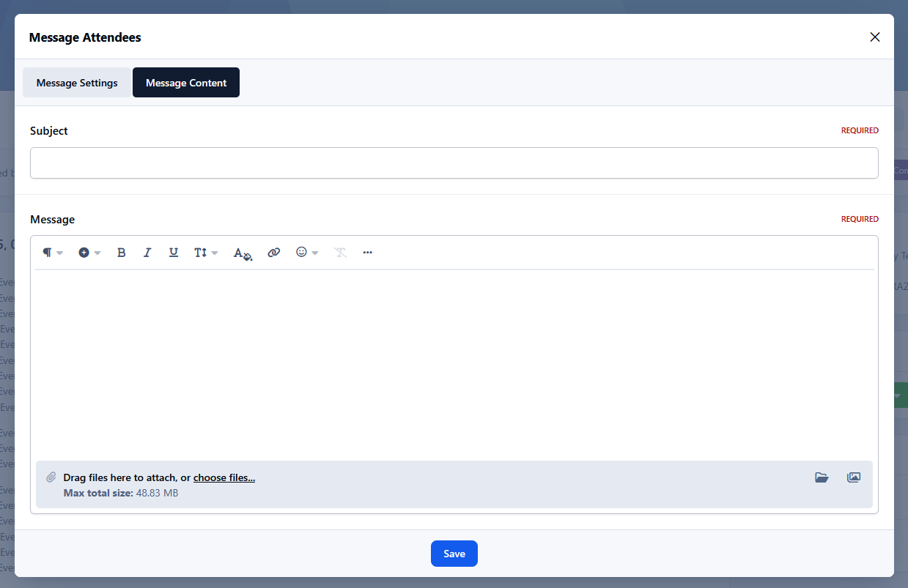Click the 'Message Attendees' dialog title
Screen dimensions: 908x588
85,37
